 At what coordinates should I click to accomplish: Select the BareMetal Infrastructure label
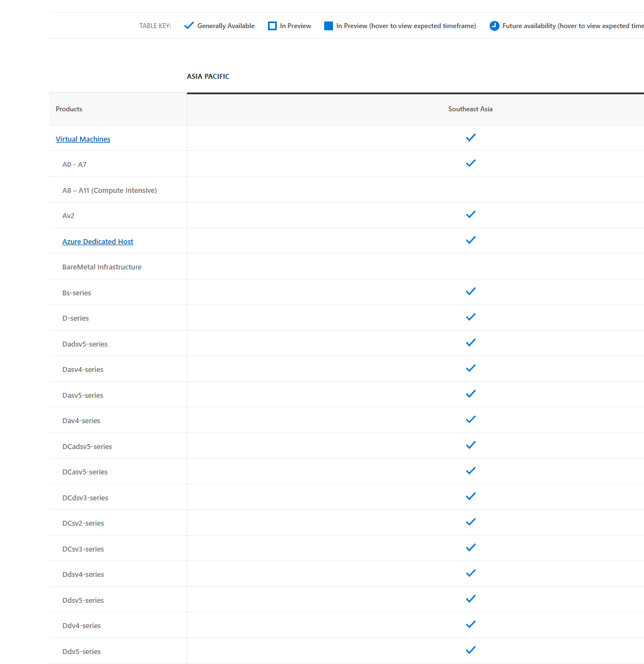pyautogui.click(x=102, y=267)
